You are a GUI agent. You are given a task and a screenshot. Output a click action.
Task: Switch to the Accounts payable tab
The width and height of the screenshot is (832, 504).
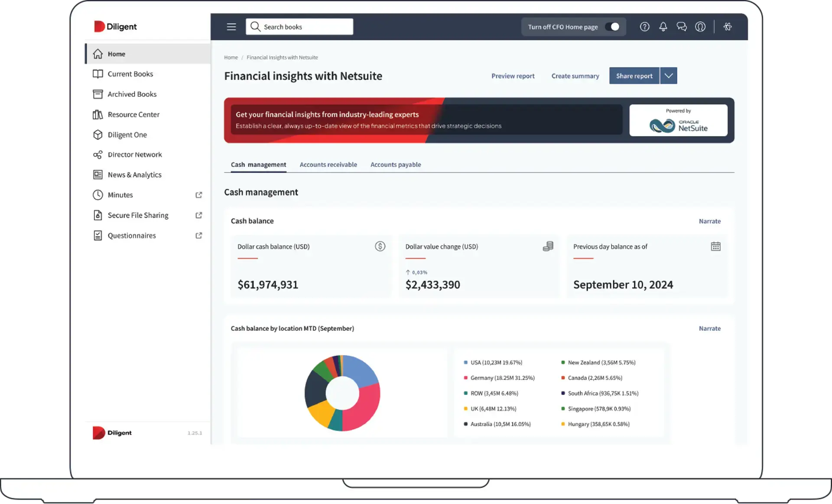[396, 164]
